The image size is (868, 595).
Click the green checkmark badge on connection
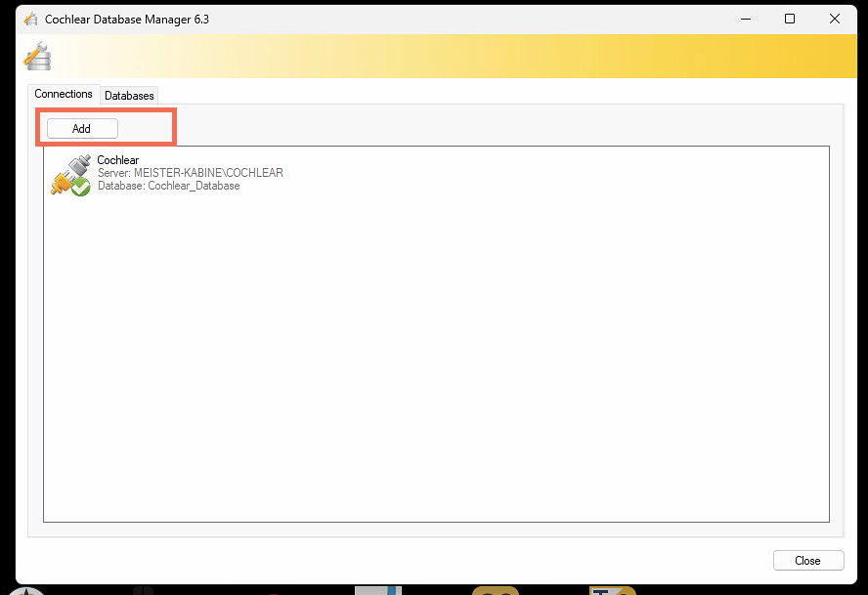point(81,187)
